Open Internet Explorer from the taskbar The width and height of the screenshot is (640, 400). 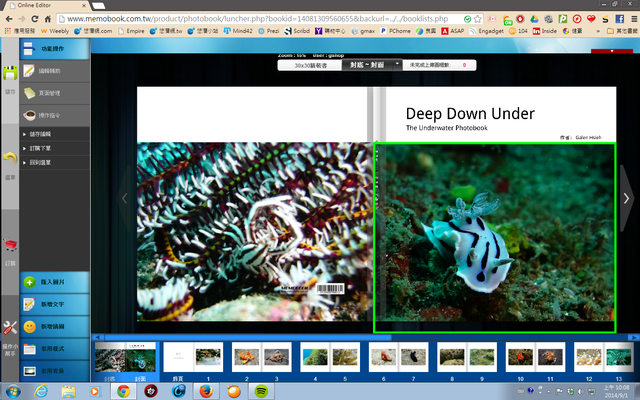click(x=41, y=391)
